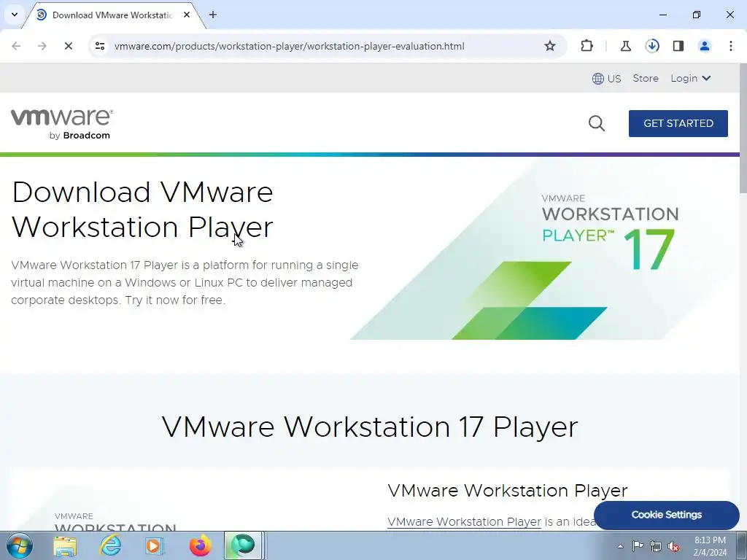Open Action Center flag icon
The width and height of the screenshot is (747, 560).
638,546
